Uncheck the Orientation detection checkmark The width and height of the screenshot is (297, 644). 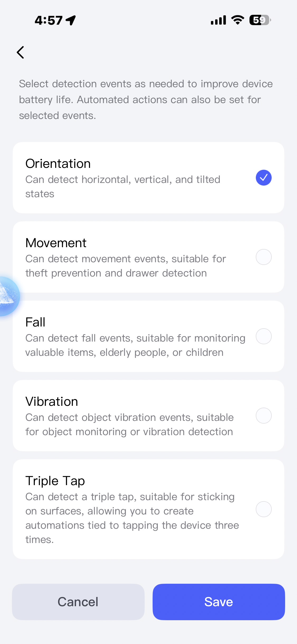click(x=263, y=178)
